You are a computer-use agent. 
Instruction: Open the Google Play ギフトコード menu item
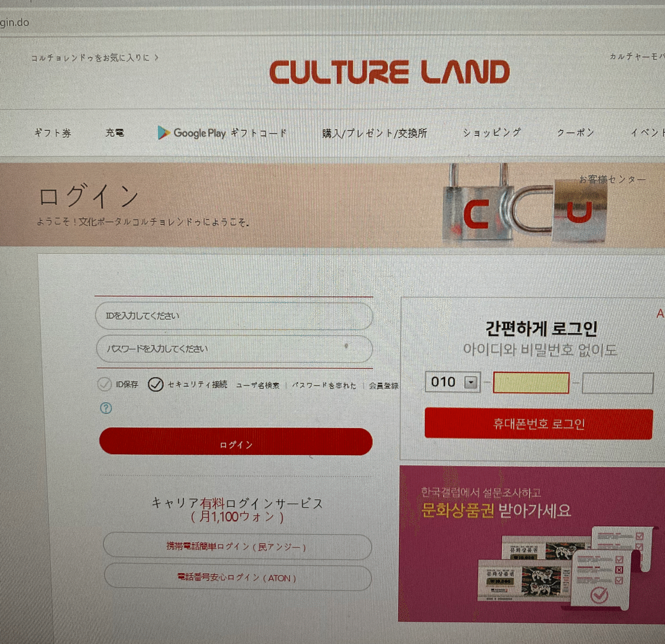[x=222, y=133]
